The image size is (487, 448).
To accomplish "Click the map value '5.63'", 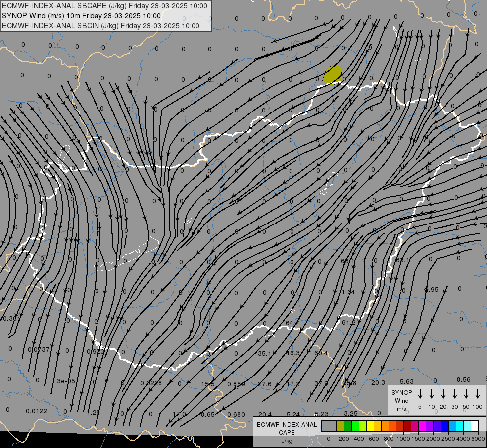I will (x=407, y=381).
